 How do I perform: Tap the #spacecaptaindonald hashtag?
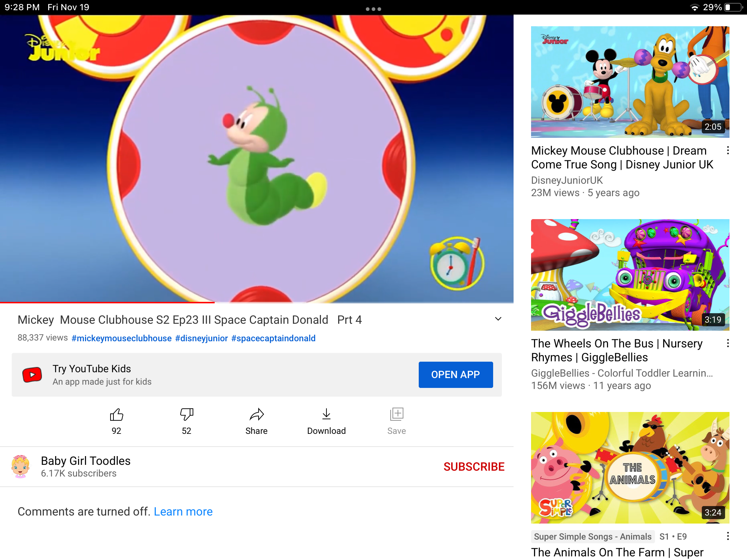point(273,338)
